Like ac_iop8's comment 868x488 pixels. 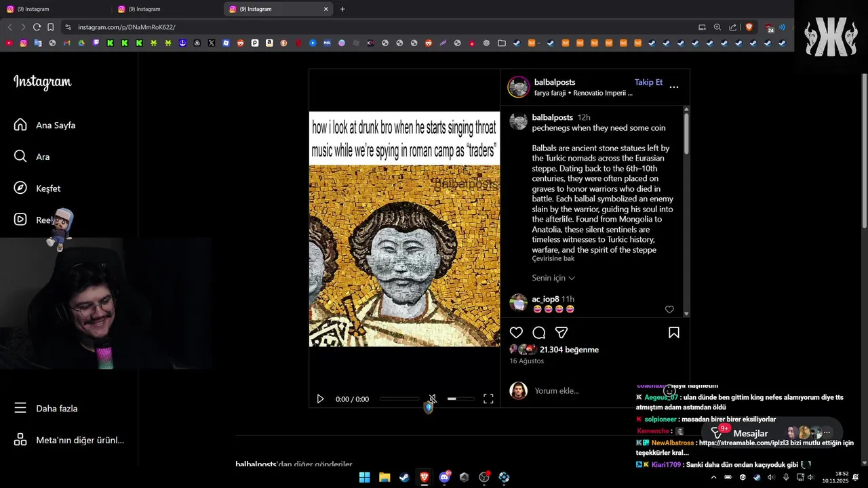669,309
